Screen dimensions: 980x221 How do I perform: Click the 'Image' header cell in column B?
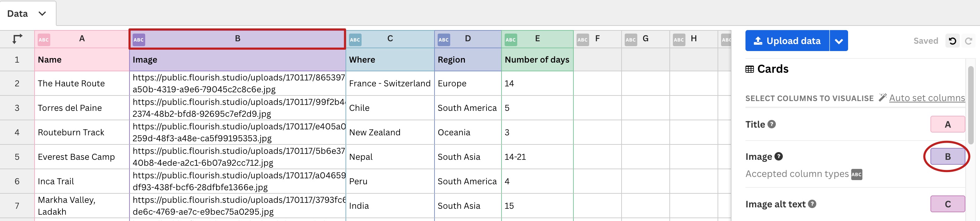pyautogui.click(x=237, y=59)
